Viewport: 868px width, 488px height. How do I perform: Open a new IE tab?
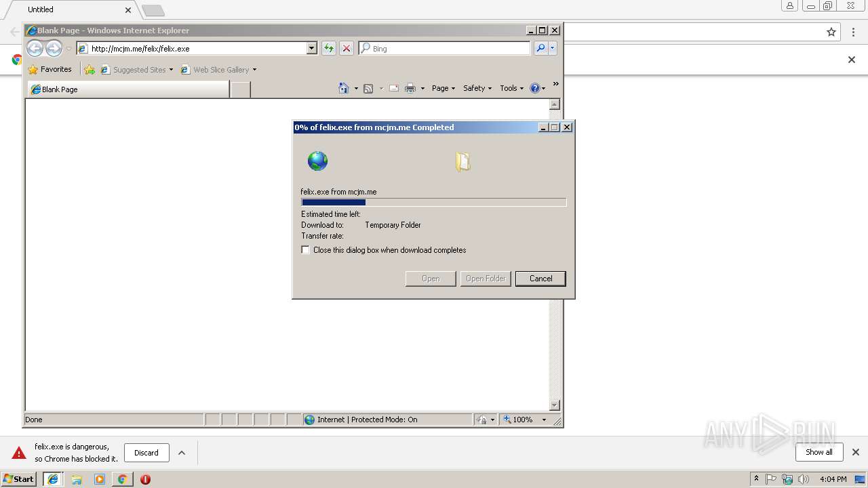point(240,89)
